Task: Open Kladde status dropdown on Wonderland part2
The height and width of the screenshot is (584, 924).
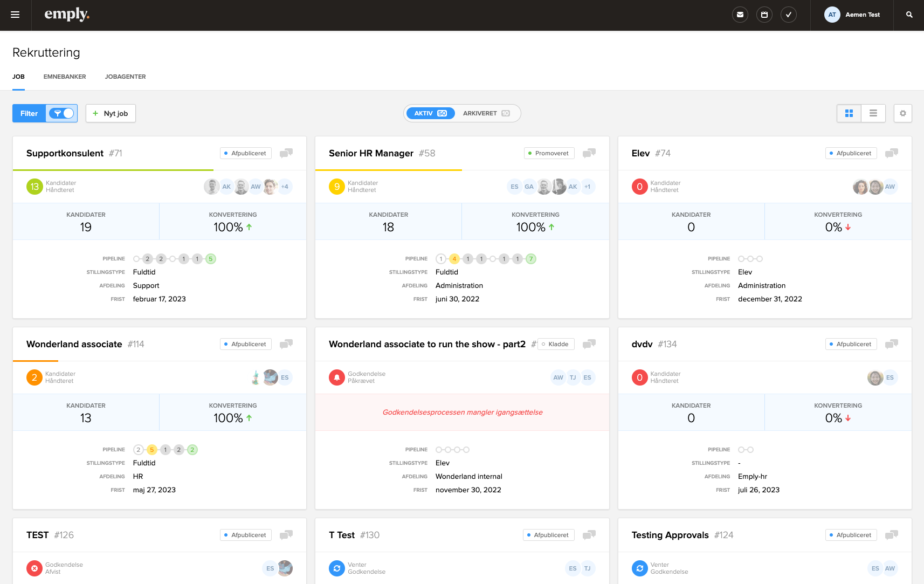Action: click(x=555, y=344)
